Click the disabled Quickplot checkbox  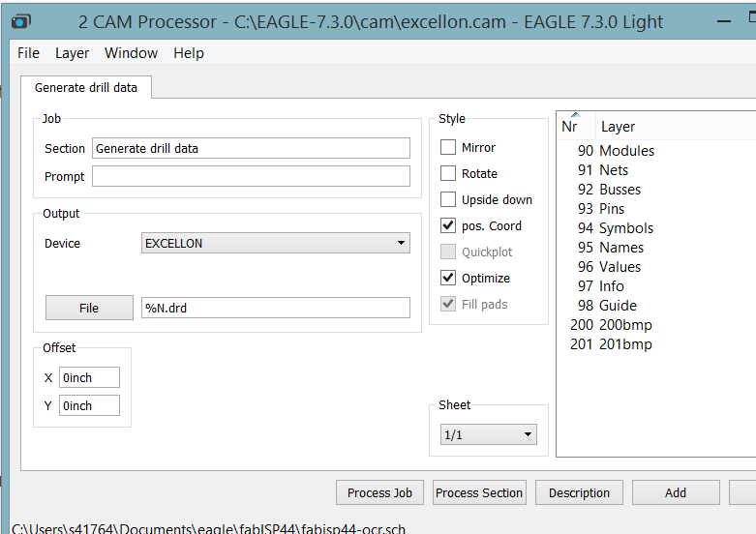[x=448, y=252]
